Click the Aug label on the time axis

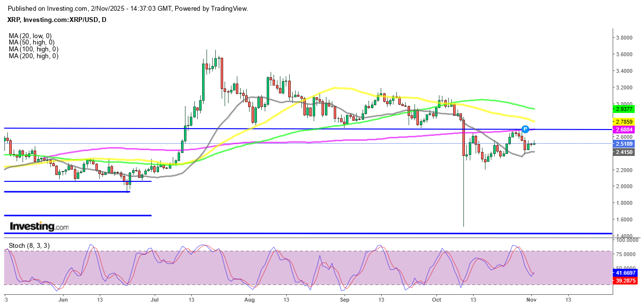pos(250,298)
